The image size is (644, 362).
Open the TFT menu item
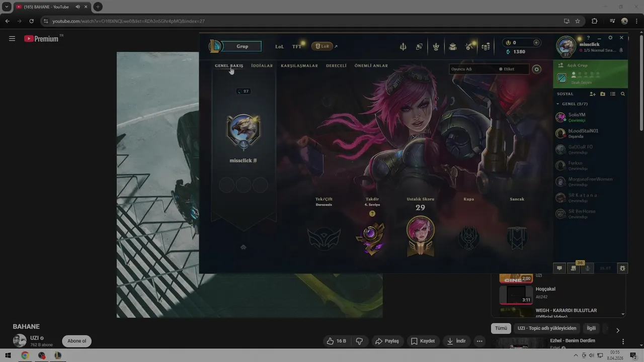[297, 46]
